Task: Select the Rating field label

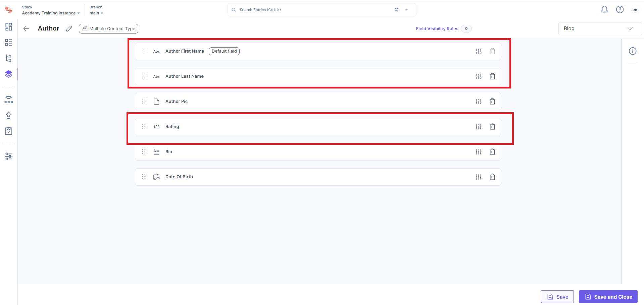Action: (172, 127)
